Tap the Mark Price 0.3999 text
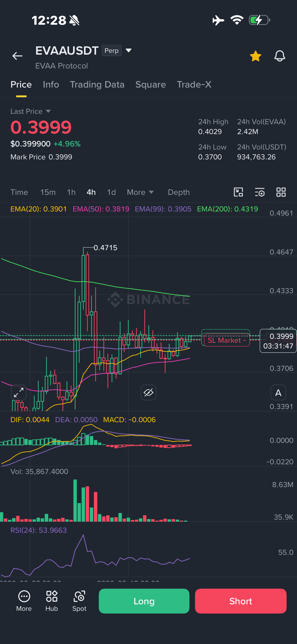This screenshot has width=297, height=644. (41, 157)
